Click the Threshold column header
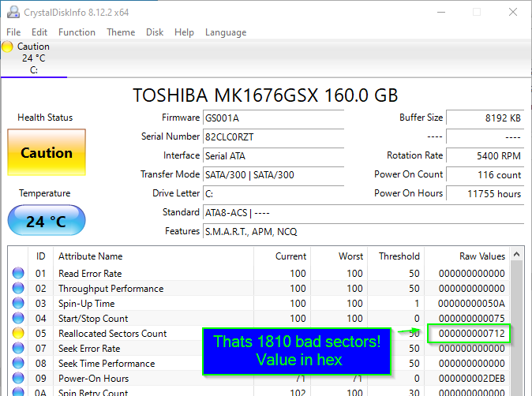 point(395,256)
